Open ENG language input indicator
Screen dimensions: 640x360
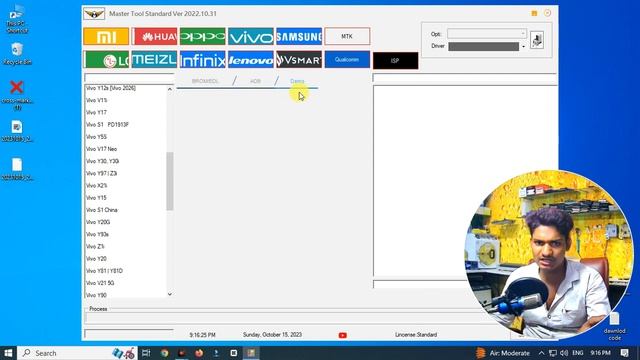[578, 353]
